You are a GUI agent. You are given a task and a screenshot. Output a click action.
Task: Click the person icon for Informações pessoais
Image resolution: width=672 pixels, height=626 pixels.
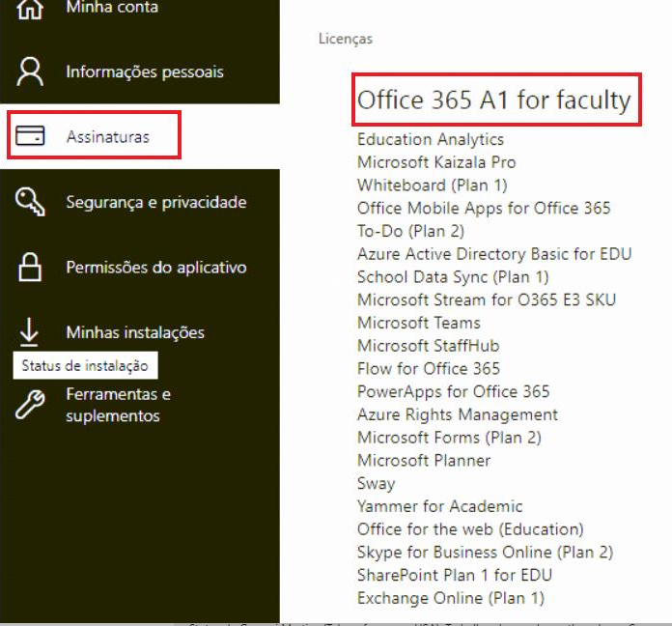coord(30,71)
